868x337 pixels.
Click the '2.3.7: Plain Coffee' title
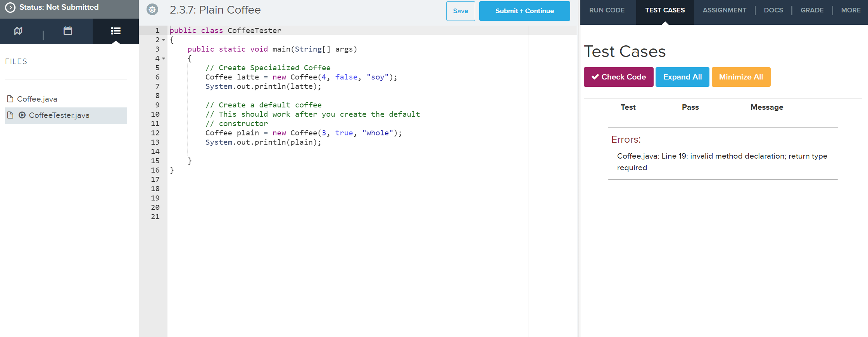[215, 10]
